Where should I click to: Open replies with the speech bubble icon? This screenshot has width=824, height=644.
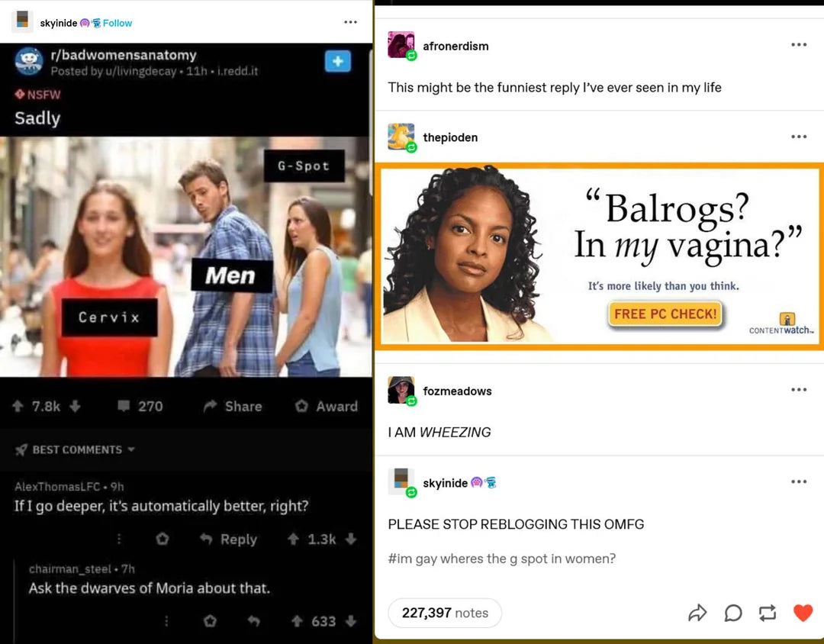pos(732,613)
